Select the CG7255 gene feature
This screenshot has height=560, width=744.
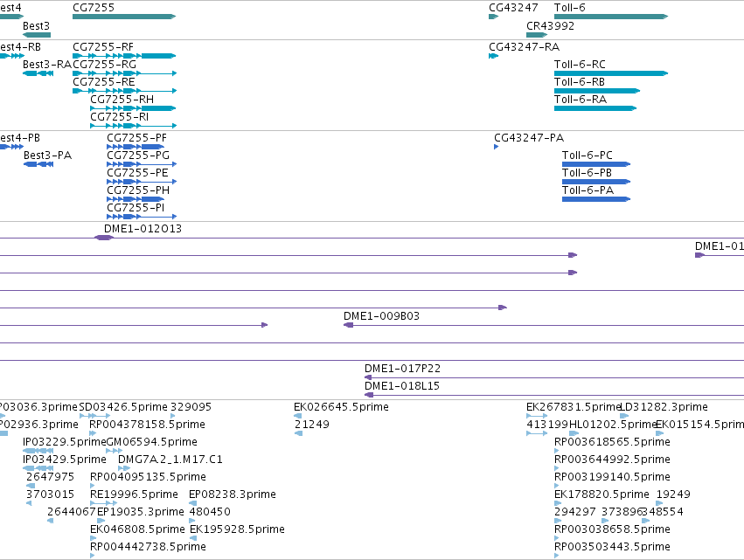(x=124, y=17)
